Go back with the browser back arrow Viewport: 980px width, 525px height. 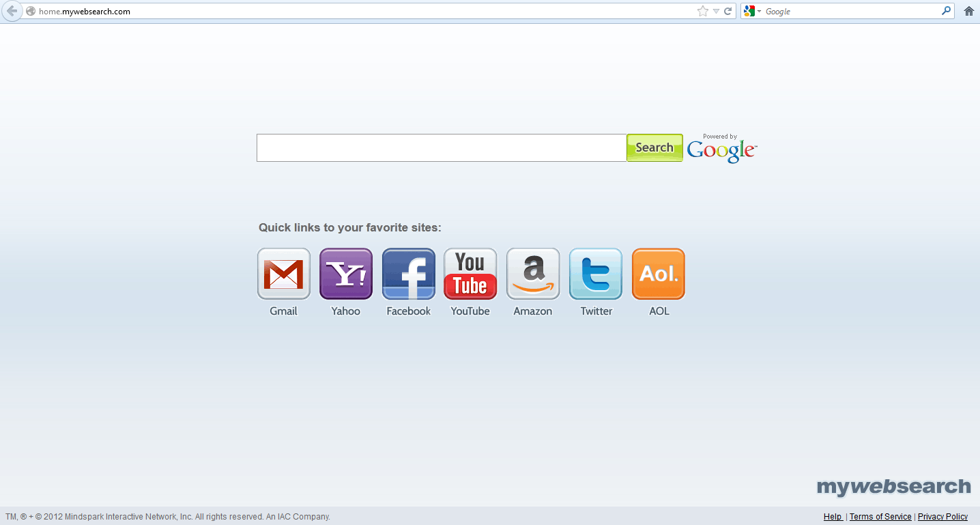(x=12, y=11)
